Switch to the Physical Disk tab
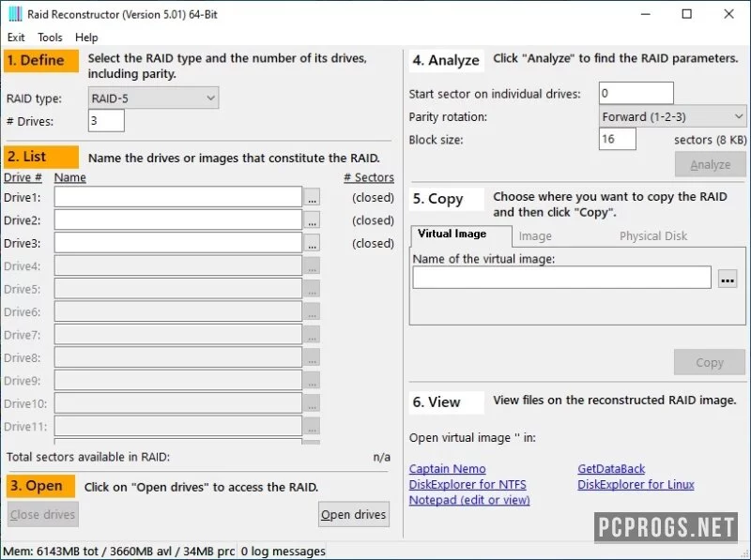The width and height of the screenshot is (751, 560). (653, 236)
